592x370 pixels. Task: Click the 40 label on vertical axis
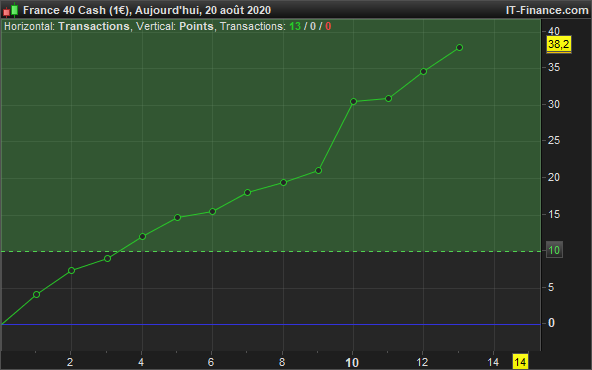pyautogui.click(x=553, y=31)
